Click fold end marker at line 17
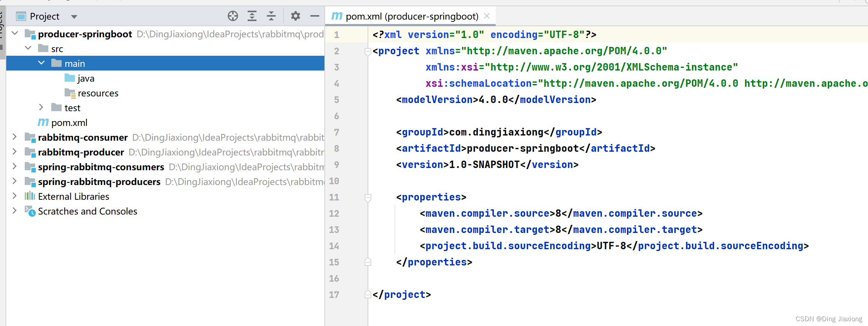 coord(368,294)
